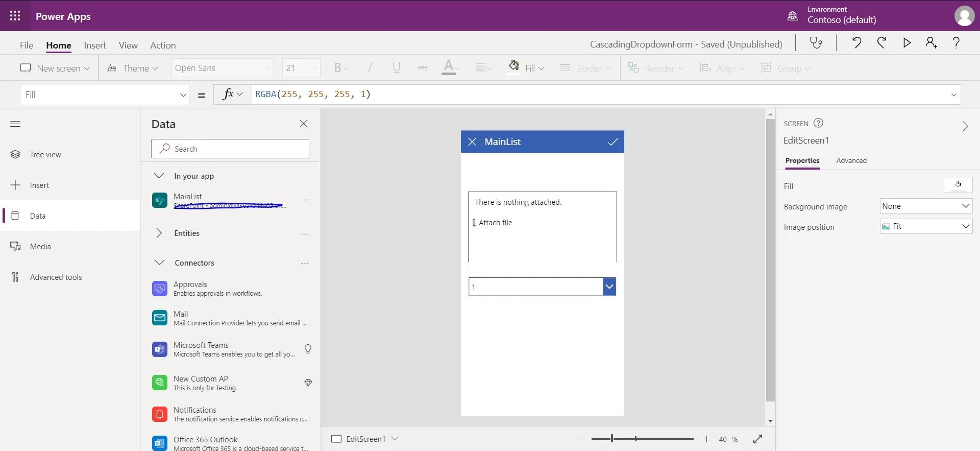Image resolution: width=980 pixels, height=451 pixels.
Task: Click the Attach file link
Action: pos(495,223)
